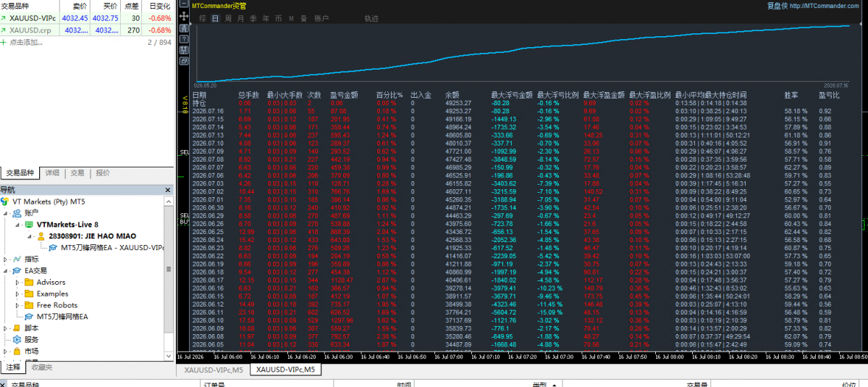Close the 导航 navigator panel
Viewport: 868px width, 387px height.
(x=168, y=190)
